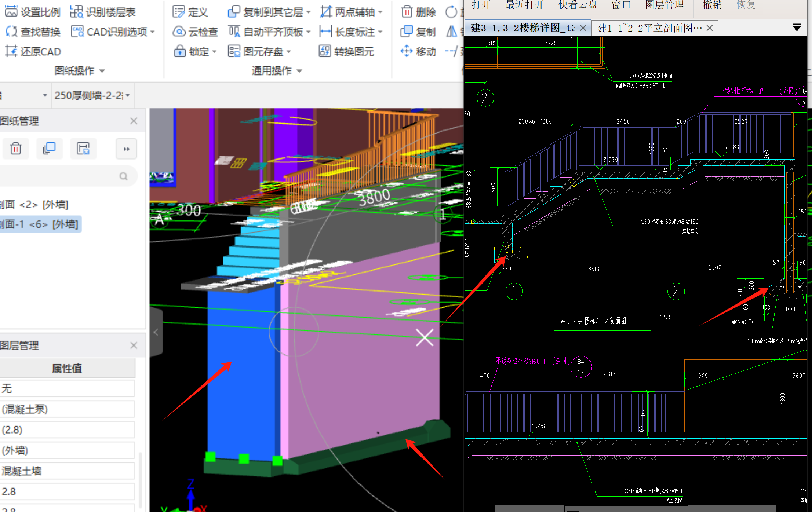Click the trash icon in 图纸管理 panel
Viewport: 812px width, 512px height.
tap(15, 149)
